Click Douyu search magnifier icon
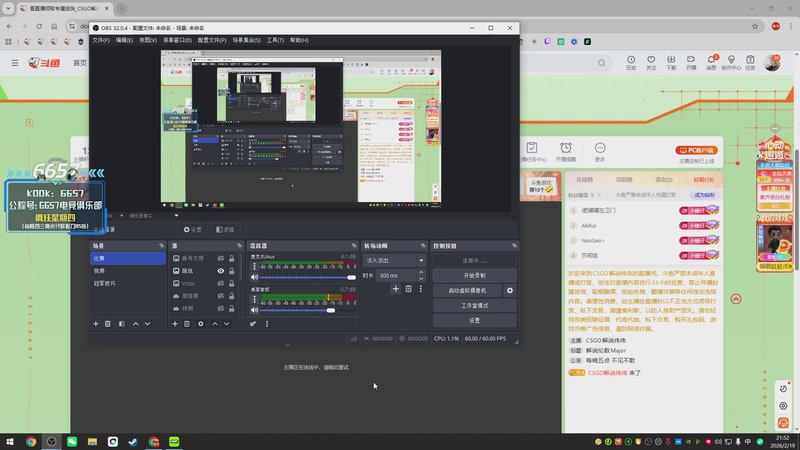Viewport: 800px width, 450px height. click(x=602, y=63)
